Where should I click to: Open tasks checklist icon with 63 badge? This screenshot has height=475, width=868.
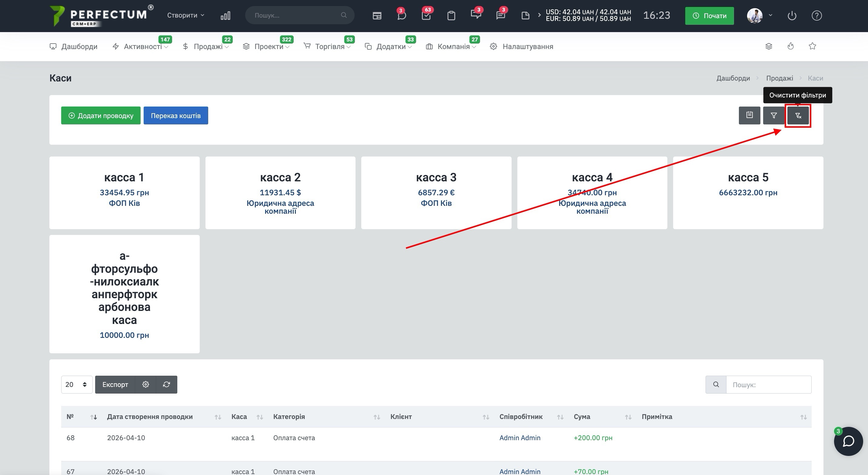tap(426, 15)
